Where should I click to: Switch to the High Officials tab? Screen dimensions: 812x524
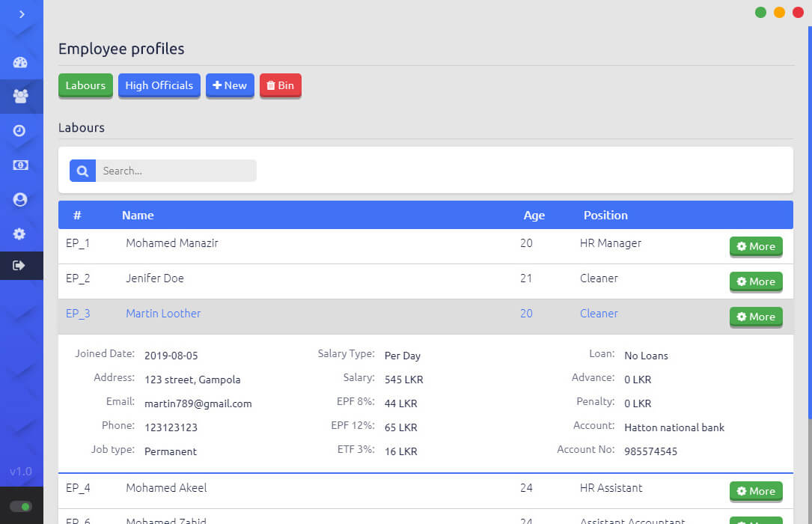[159, 85]
